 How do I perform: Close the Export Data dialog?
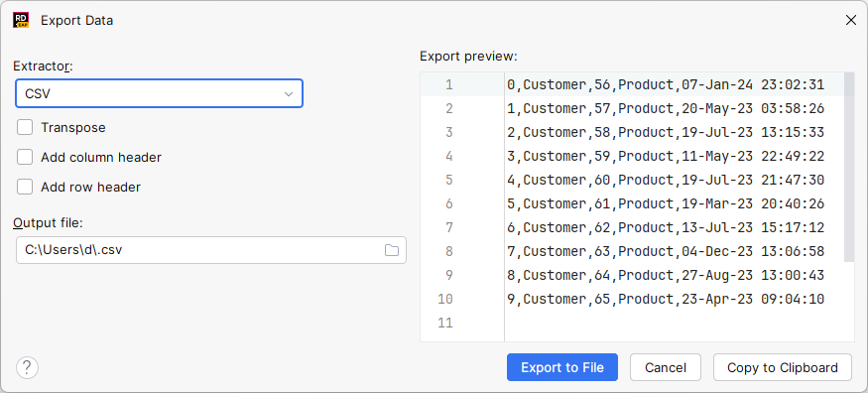(x=851, y=21)
